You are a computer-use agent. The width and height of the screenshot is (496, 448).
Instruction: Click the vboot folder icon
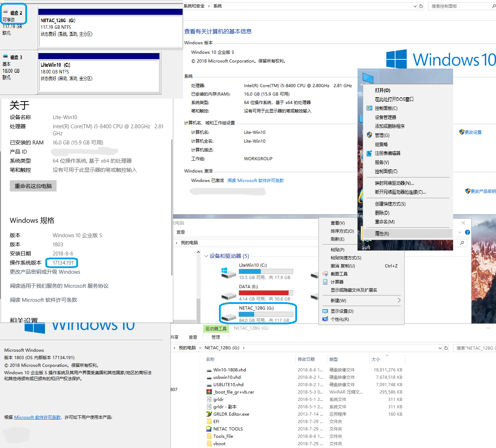[x=209, y=444]
